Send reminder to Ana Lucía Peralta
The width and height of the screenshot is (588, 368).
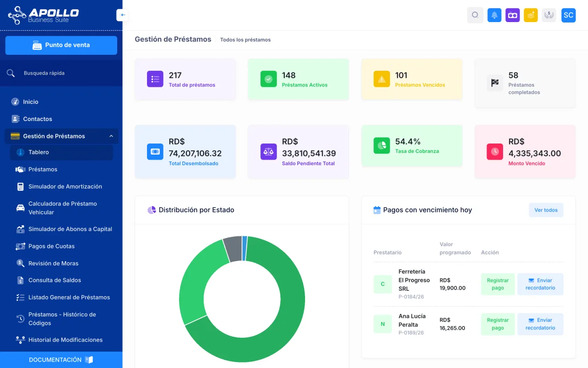(540, 324)
